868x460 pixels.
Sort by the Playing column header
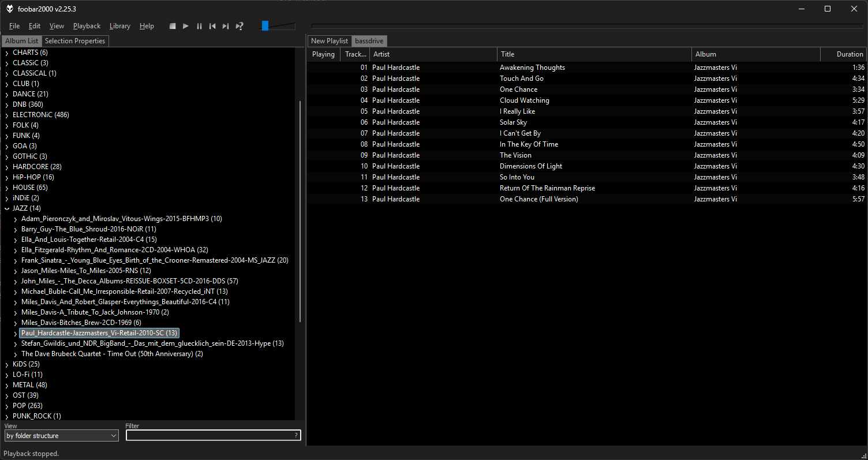323,54
